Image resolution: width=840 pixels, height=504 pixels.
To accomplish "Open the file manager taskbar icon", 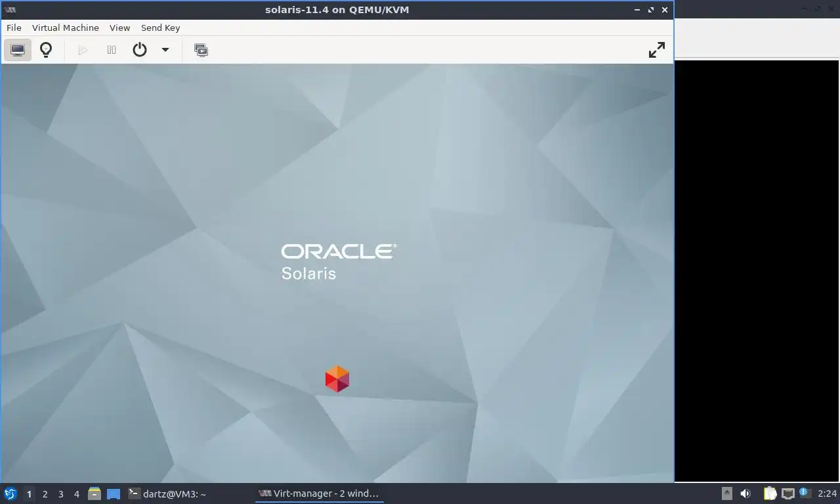I will [x=94, y=493].
